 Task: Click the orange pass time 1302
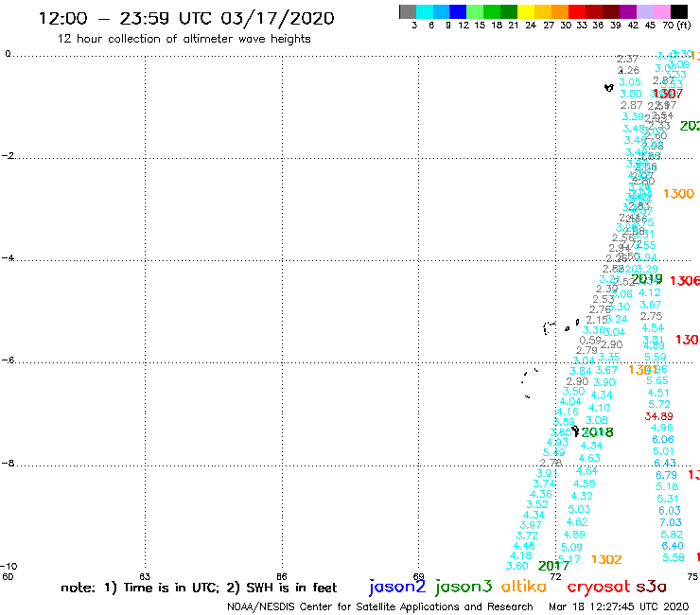(x=606, y=559)
